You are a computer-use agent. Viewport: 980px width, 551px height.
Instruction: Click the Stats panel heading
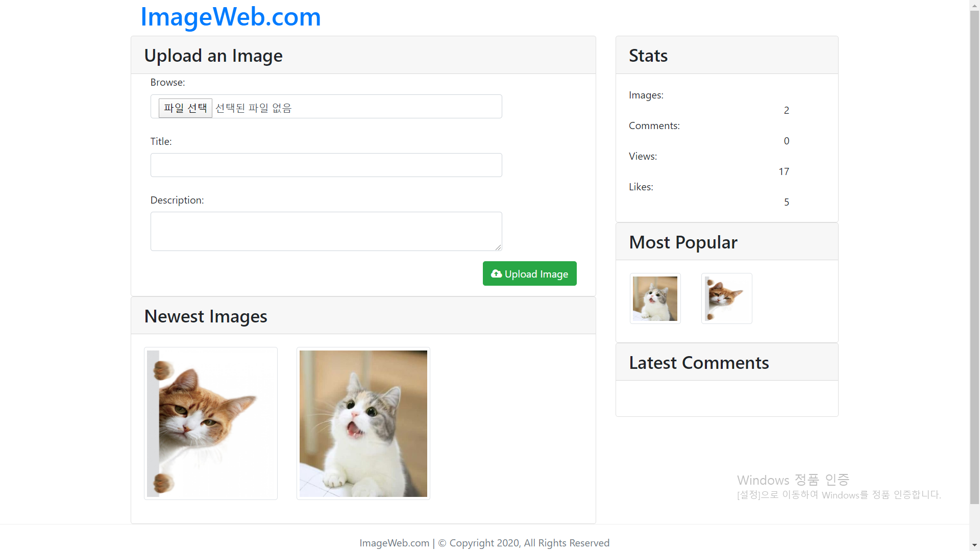[x=648, y=56]
